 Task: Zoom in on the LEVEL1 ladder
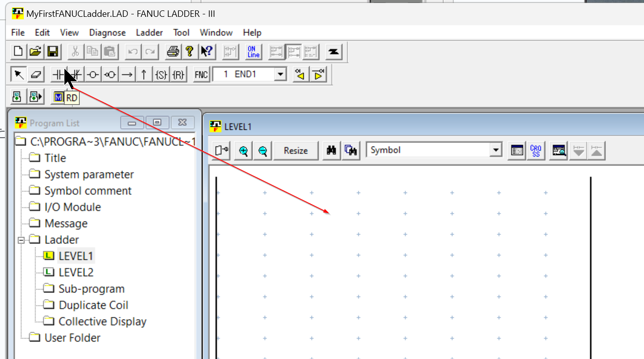[x=243, y=151]
